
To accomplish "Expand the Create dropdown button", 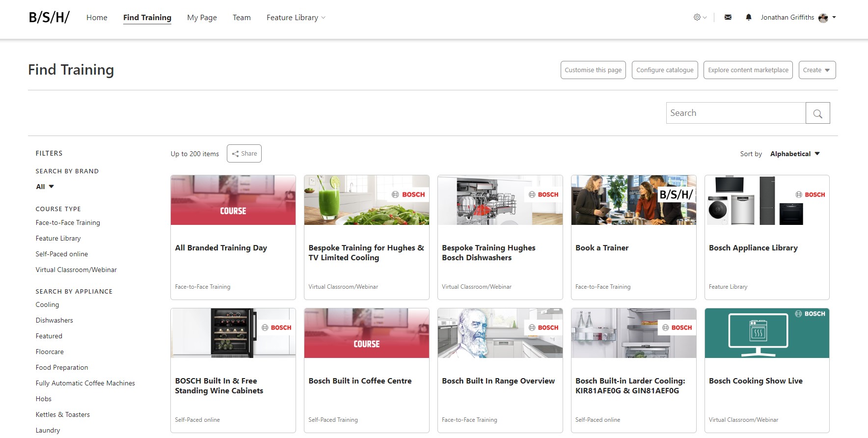I will pos(817,70).
